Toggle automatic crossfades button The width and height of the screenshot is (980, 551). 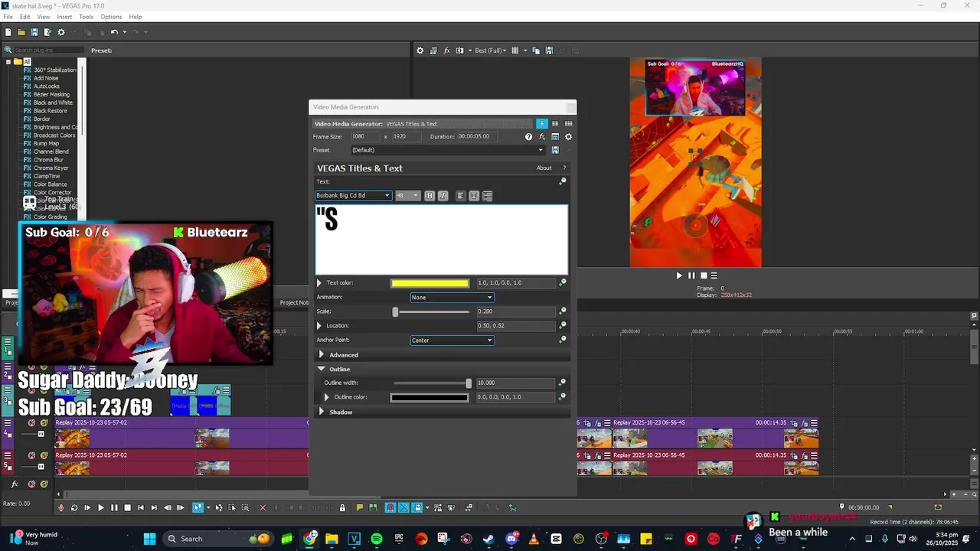[x=404, y=507]
